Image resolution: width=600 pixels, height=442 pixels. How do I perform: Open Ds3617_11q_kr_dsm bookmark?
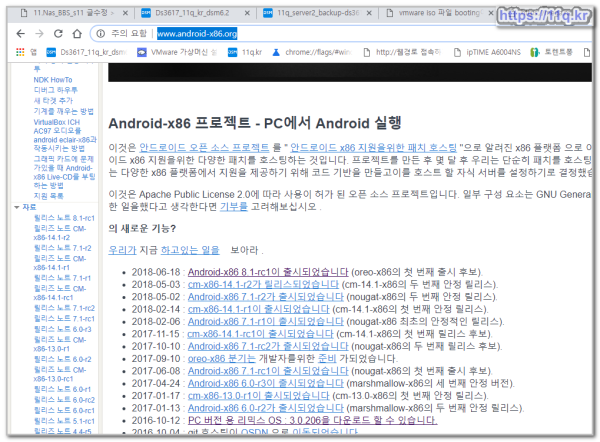(87, 52)
